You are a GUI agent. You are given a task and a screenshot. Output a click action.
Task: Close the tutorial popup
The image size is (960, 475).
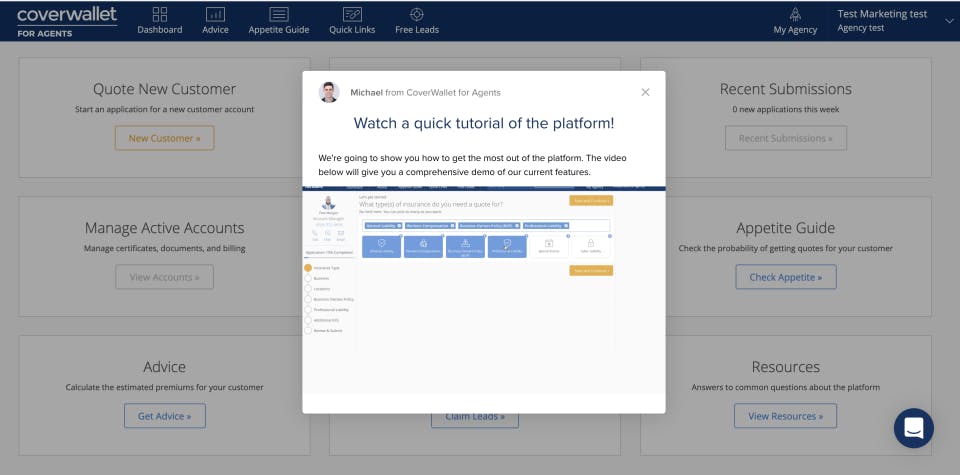[645, 92]
